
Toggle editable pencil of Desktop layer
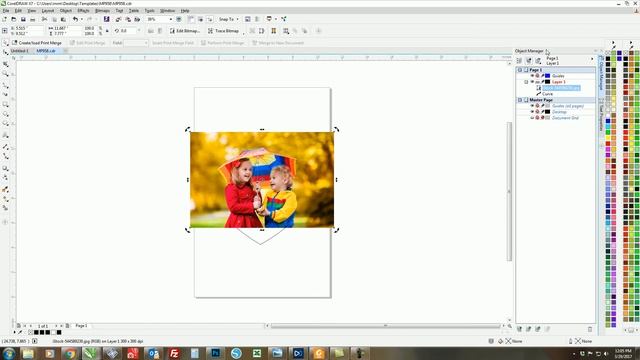coord(542,112)
